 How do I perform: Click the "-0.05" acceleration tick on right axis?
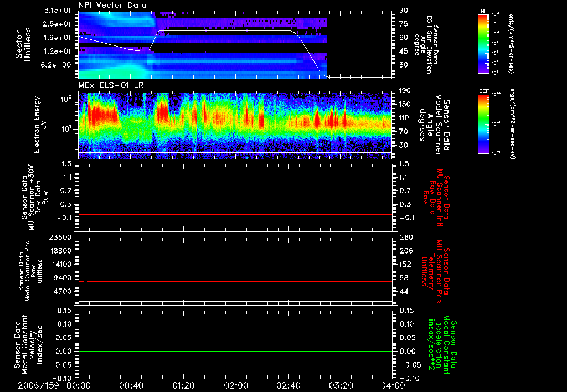tap(410, 364)
